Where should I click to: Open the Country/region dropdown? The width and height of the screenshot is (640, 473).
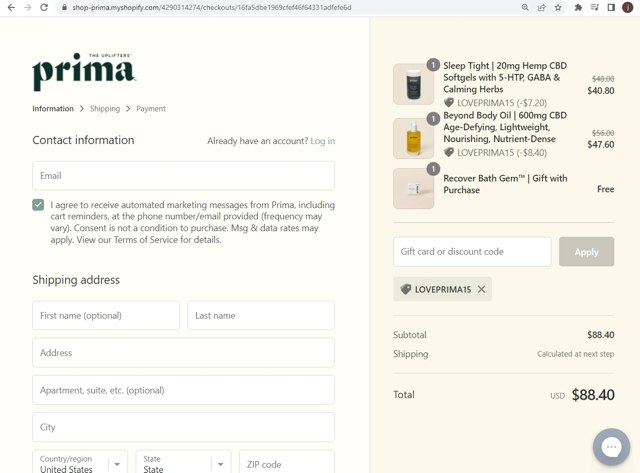click(x=80, y=464)
